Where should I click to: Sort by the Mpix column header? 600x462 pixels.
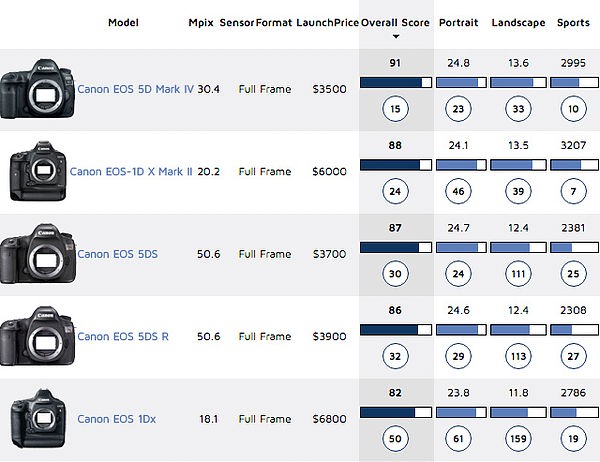(201, 23)
